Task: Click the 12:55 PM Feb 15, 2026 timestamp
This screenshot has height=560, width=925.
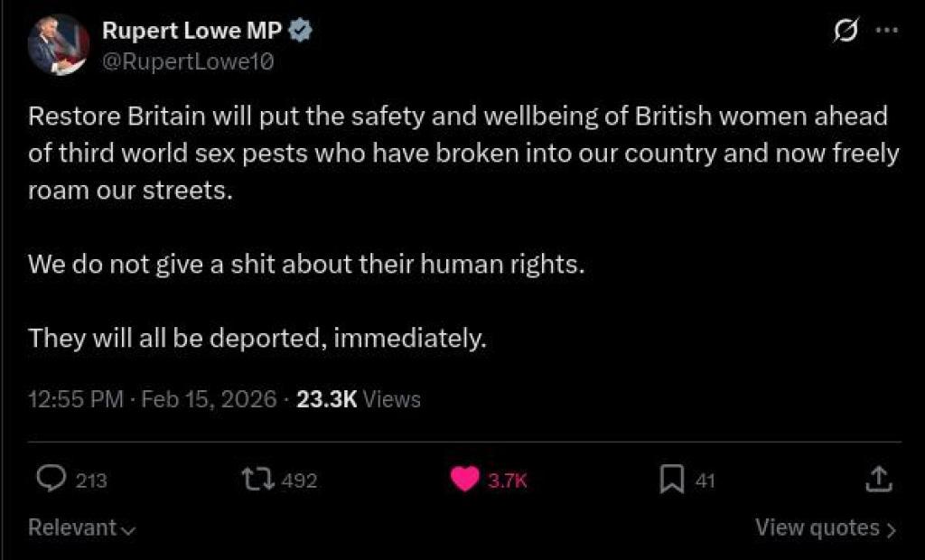Action: (x=153, y=398)
